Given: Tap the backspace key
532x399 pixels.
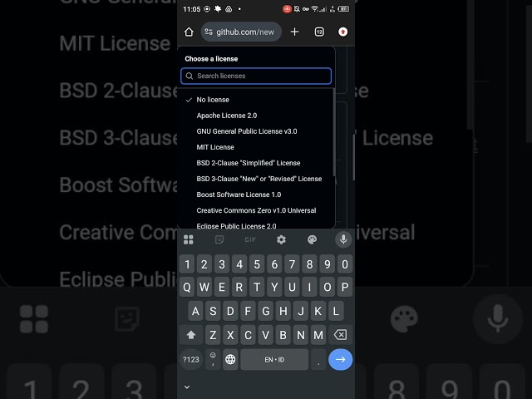Looking at the screenshot, I should 340,335.
